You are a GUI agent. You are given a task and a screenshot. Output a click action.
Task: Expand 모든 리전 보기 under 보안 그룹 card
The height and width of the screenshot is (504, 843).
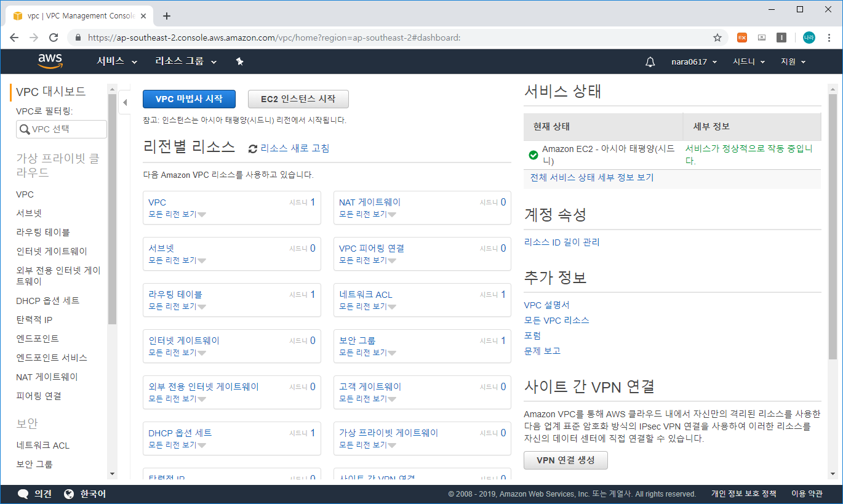(x=368, y=353)
